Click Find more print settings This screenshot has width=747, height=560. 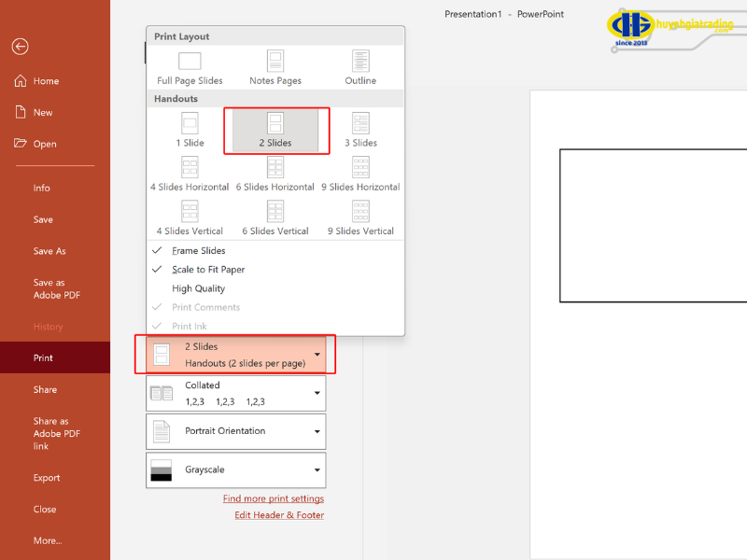(273, 498)
